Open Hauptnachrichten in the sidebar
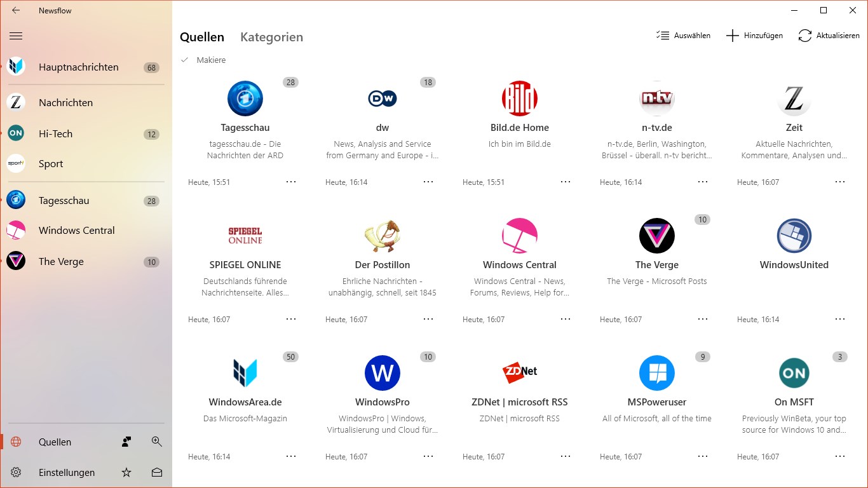Viewport: 868px width, 488px height. point(78,67)
